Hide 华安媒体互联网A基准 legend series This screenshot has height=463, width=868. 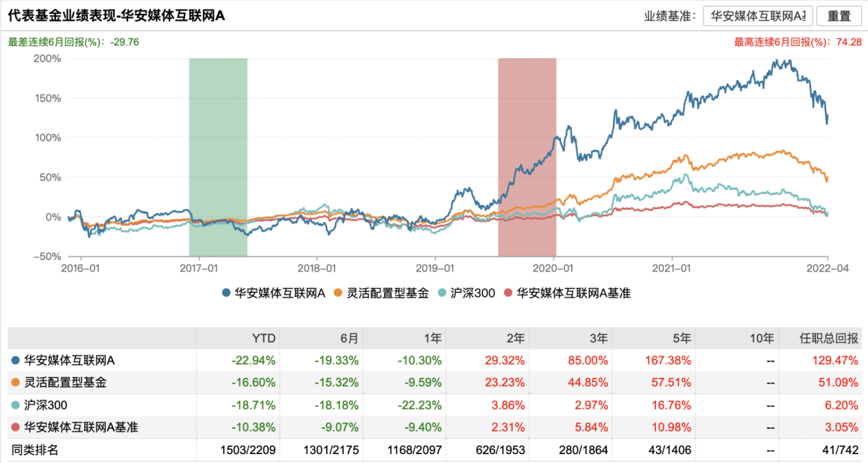click(567, 293)
